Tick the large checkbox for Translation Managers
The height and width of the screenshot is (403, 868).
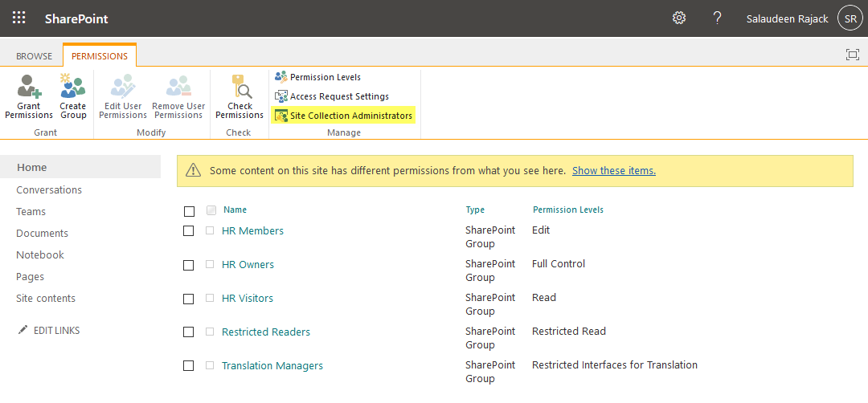click(x=189, y=366)
